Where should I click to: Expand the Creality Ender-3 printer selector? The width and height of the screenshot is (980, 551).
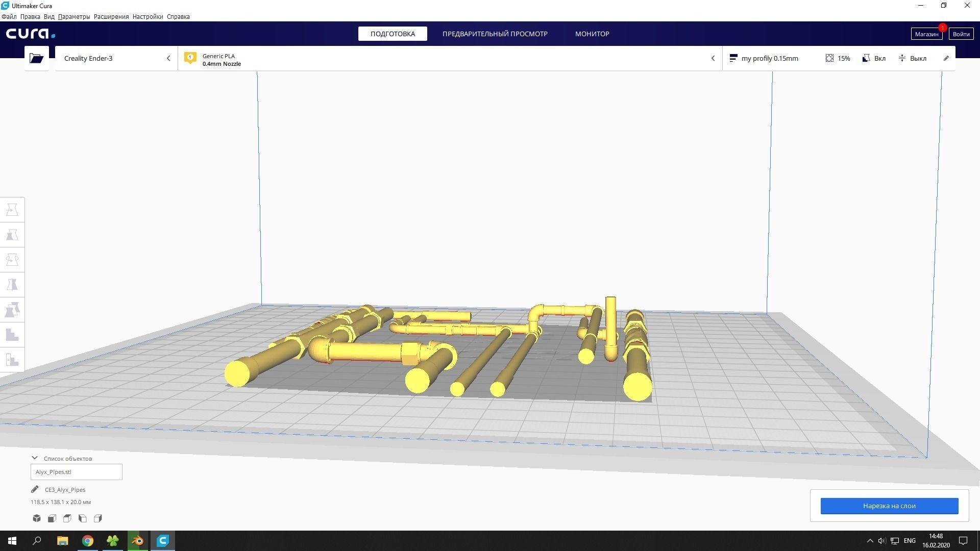[116, 58]
